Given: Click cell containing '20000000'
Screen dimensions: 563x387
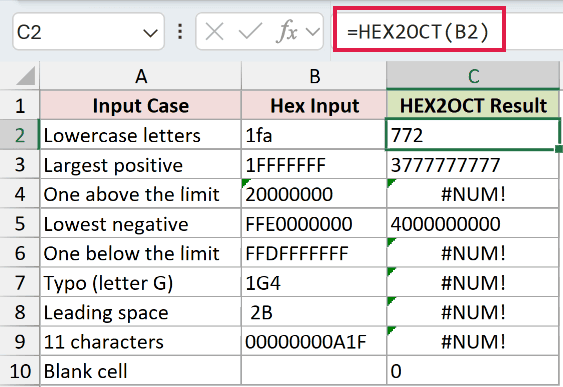Looking at the screenshot, I should click(314, 194).
